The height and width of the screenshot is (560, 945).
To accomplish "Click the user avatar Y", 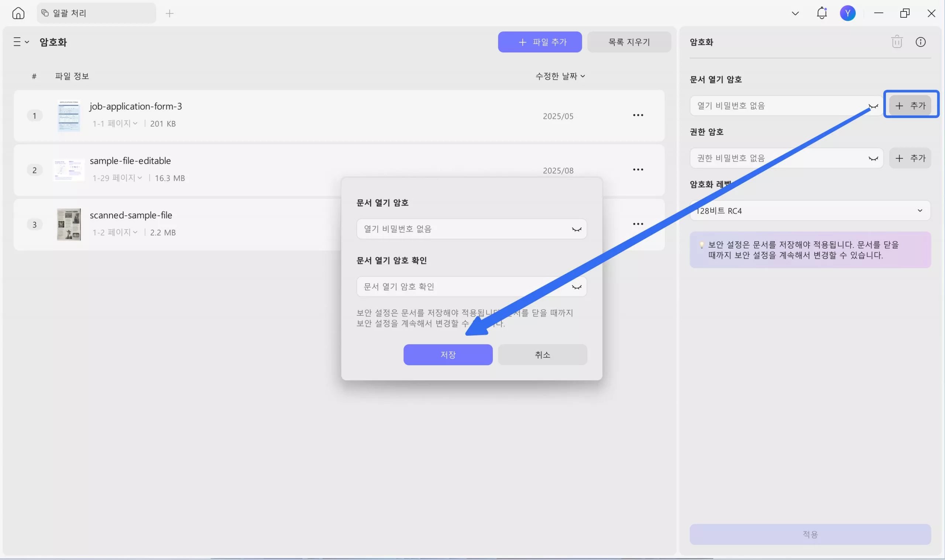I will (848, 13).
